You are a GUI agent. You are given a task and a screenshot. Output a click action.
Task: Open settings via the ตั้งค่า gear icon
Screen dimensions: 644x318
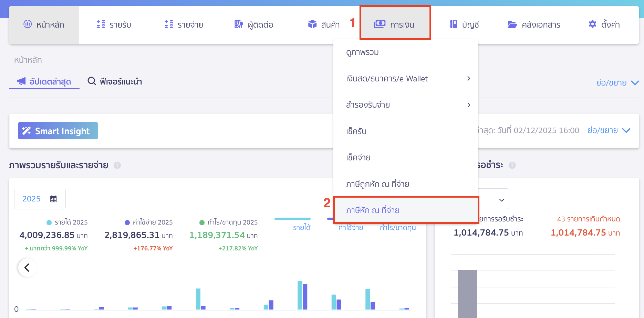(x=592, y=24)
